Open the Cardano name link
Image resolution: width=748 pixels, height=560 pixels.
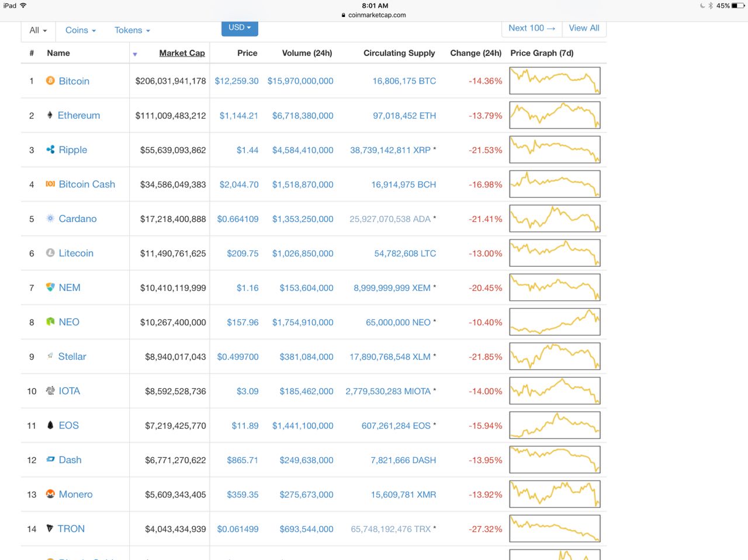point(78,219)
